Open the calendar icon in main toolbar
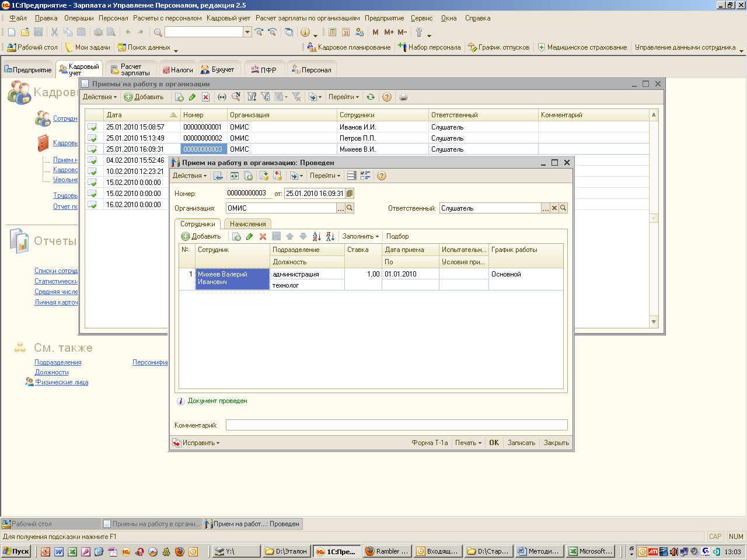The width and height of the screenshot is (747, 560). (x=345, y=32)
